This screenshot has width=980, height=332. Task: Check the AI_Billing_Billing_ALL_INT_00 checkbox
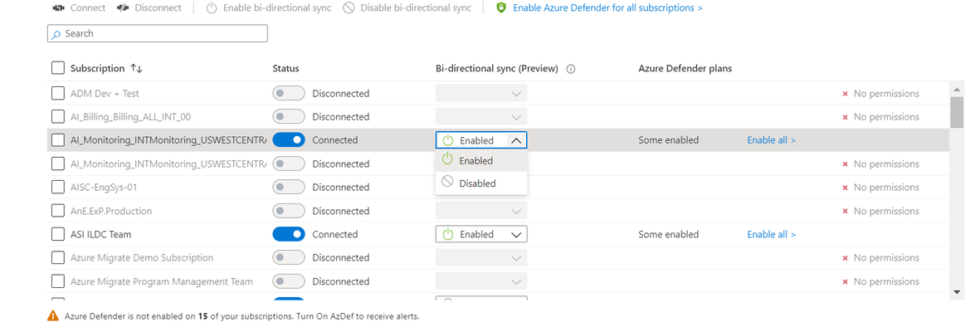click(x=57, y=117)
